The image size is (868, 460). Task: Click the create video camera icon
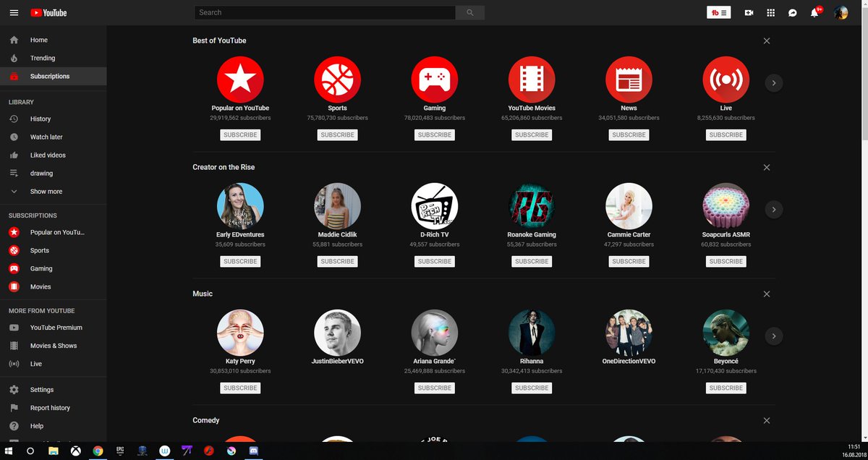point(749,12)
